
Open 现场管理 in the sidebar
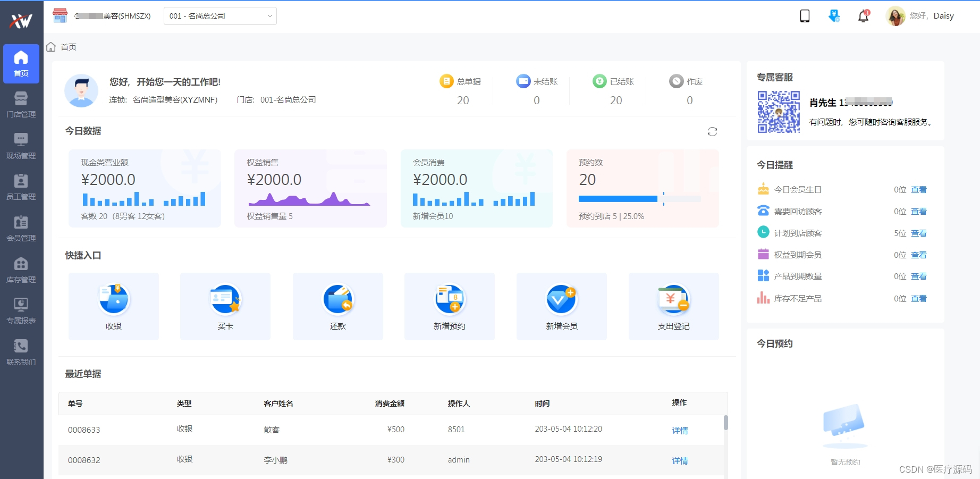[x=21, y=146]
